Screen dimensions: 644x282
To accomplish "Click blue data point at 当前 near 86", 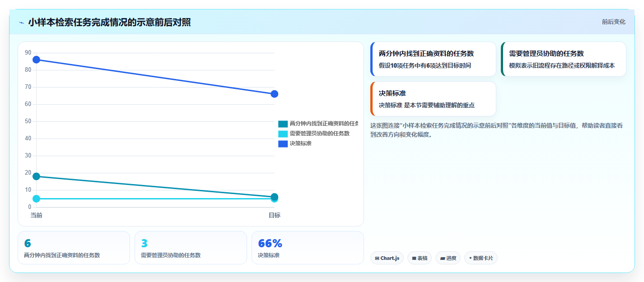I will point(36,60).
